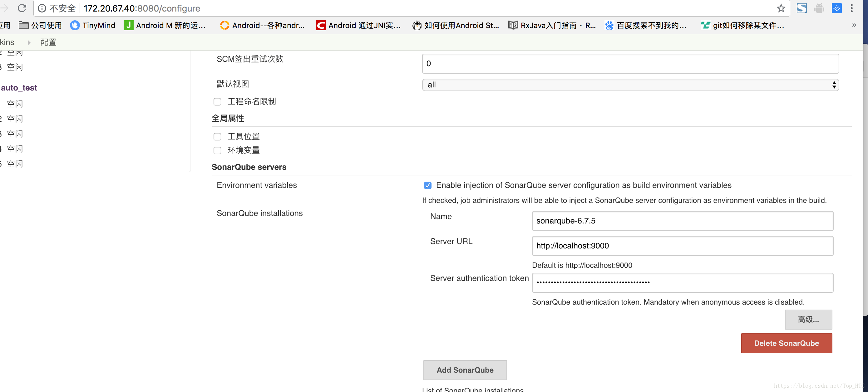This screenshot has width=868, height=392.
Task: Click the forward navigation arrow
Action: click(4, 8)
